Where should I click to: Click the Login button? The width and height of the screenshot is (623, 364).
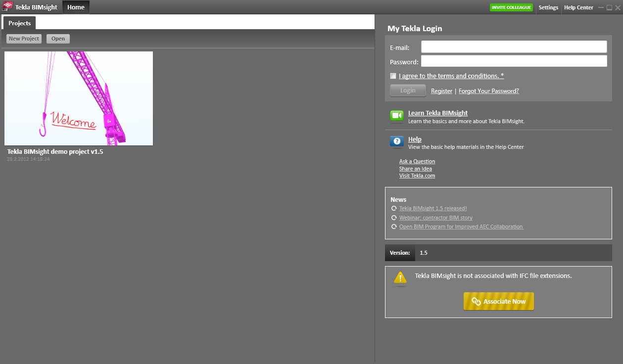pos(408,91)
